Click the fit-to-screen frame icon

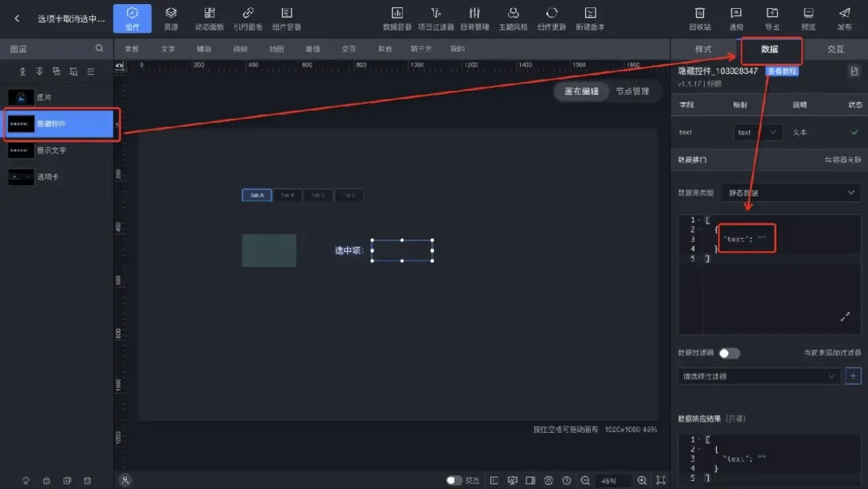661,481
